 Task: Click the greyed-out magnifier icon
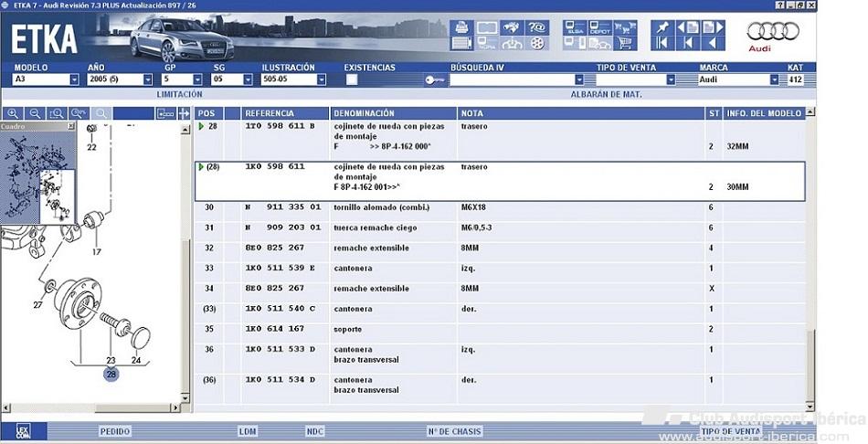point(101,113)
